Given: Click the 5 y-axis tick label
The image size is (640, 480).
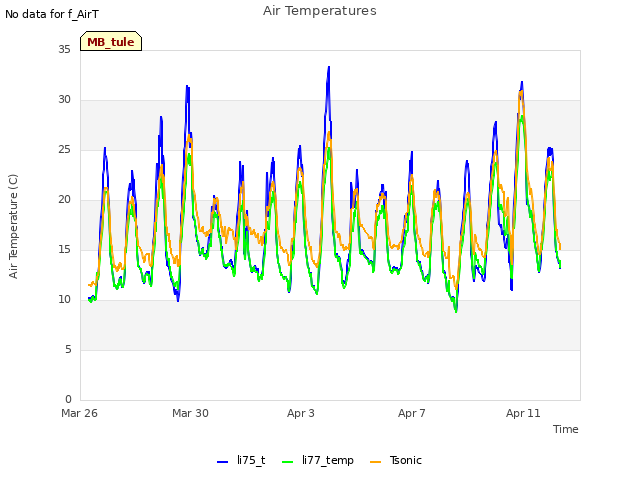Looking at the screenshot, I should [68, 350].
